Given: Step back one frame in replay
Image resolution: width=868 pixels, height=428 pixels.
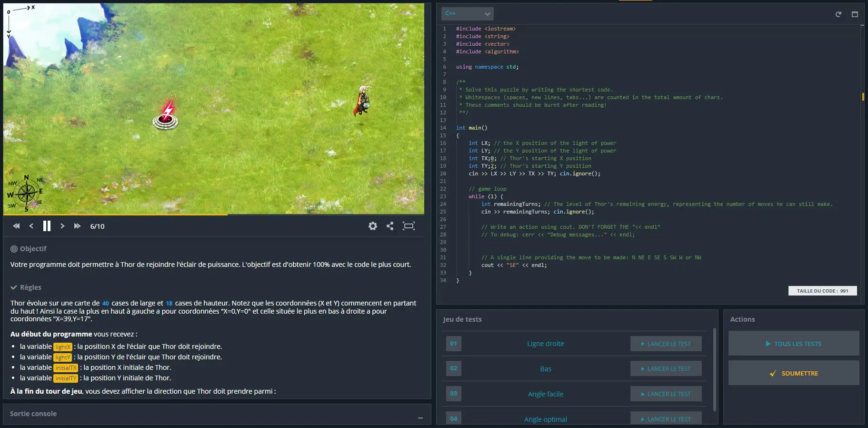Looking at the screenshot, I should pyautogui.click(x=31, y=226).
